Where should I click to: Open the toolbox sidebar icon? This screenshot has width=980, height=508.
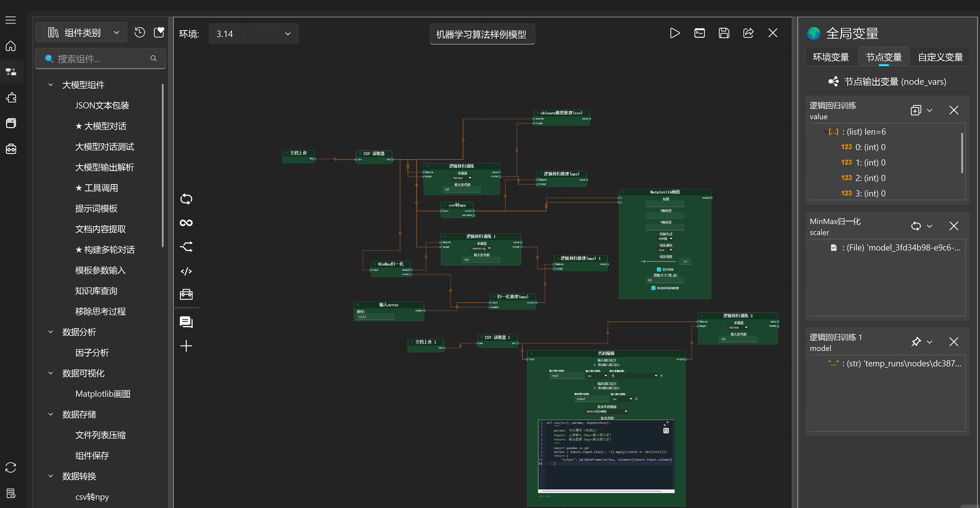[11, 149]
